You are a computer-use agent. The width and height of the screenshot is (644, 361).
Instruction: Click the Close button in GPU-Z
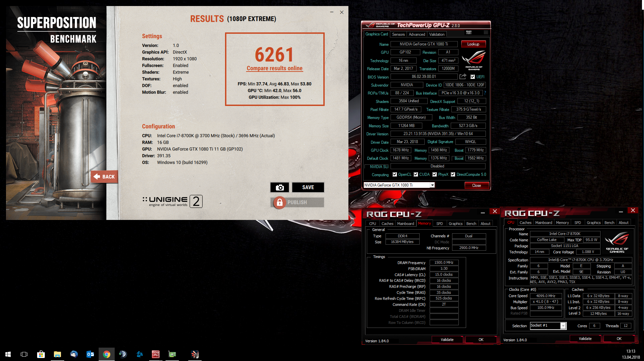[x=476, y=186]
